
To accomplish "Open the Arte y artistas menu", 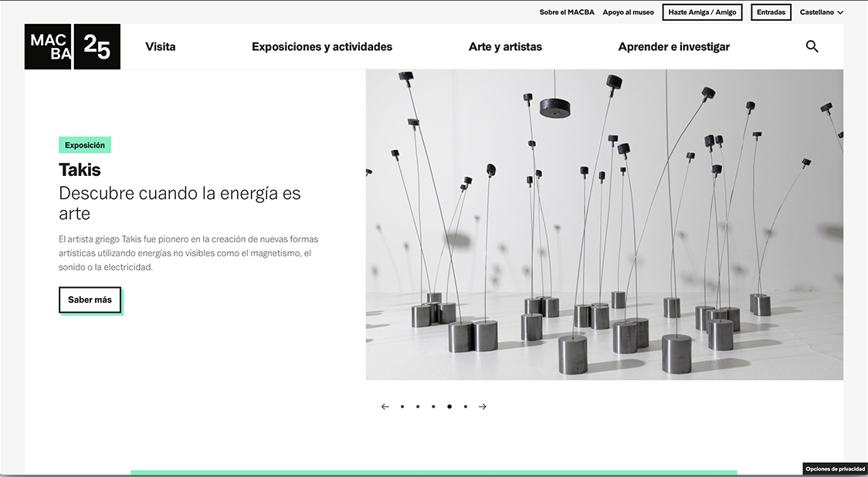I will [505, 46].
